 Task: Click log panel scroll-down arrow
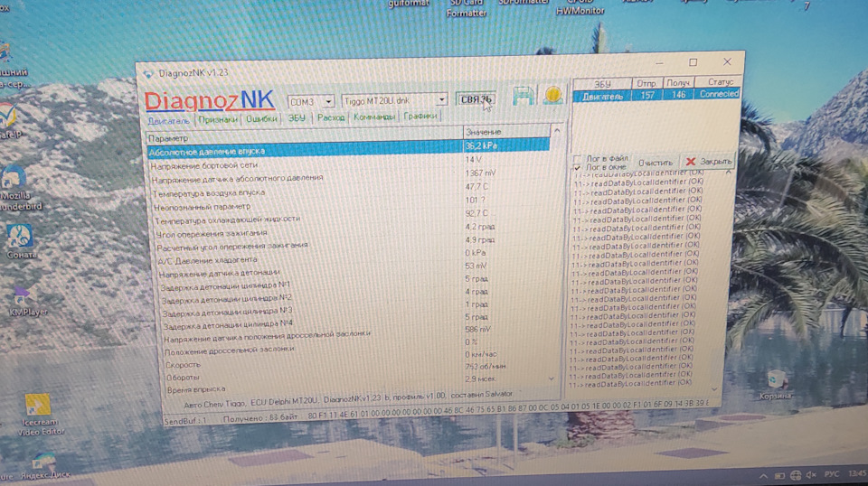[x=714, y=389]
